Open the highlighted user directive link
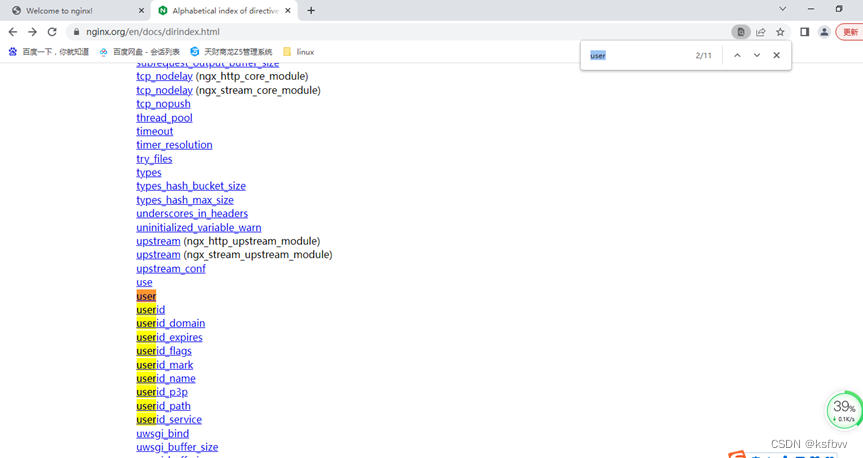 pyautogui.click(x=146, y=296)
